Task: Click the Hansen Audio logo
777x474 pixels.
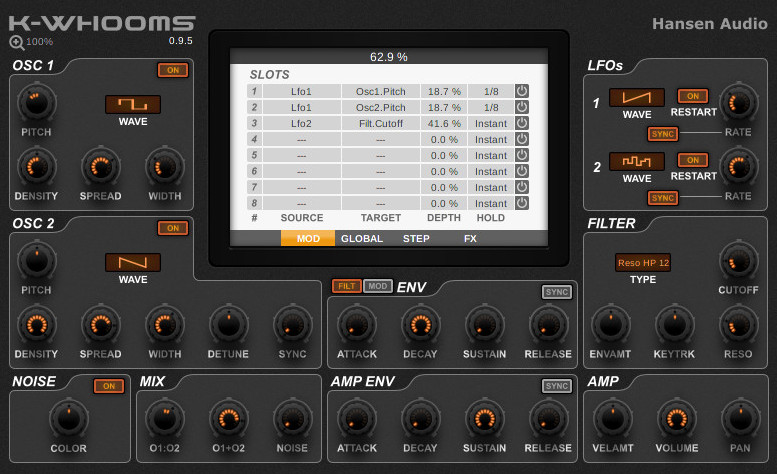Action: point(710,24)
